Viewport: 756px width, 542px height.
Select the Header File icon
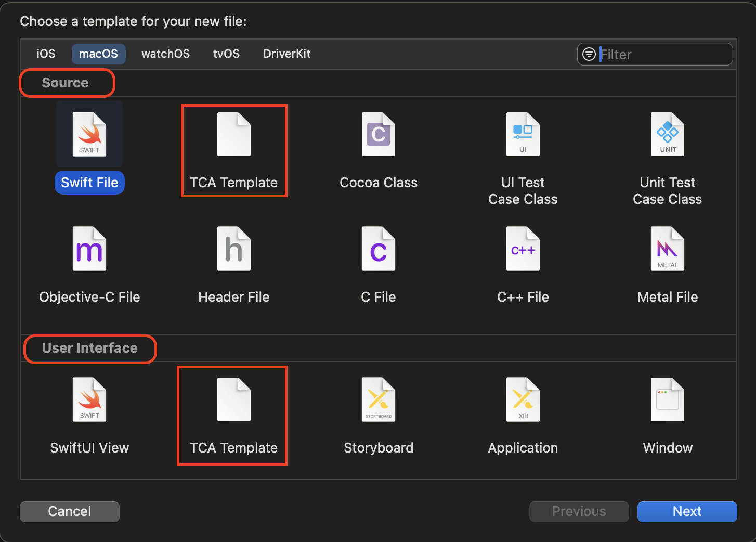[234, 249]
